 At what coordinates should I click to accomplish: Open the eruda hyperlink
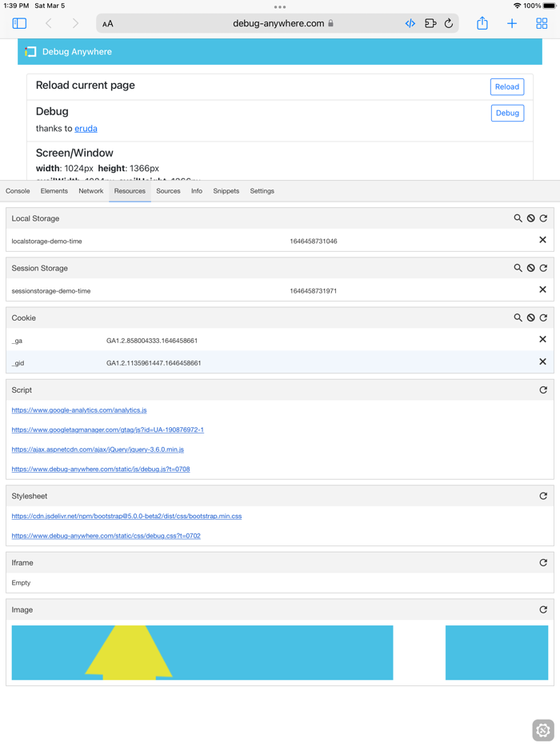(x=86, y=129)
